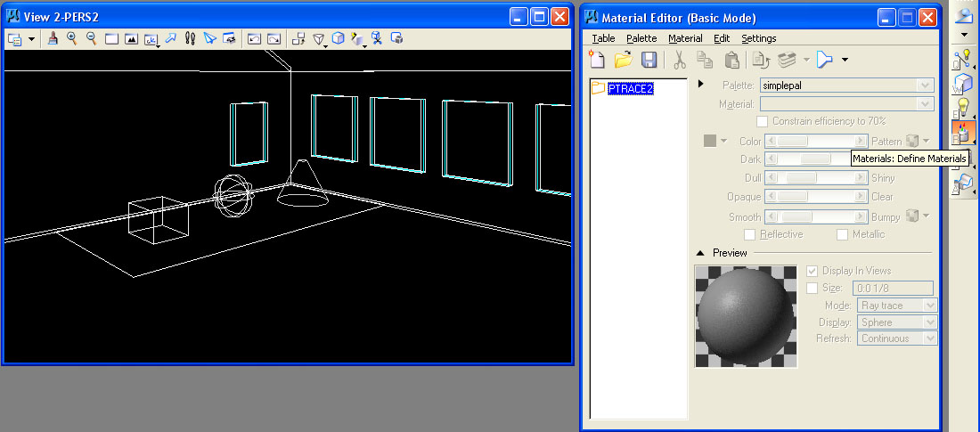Toggle Constrain efficiency to 70% checkbox
Viewport: 980px width, 432px height.
pyautogui.click(x=762, y=121)
